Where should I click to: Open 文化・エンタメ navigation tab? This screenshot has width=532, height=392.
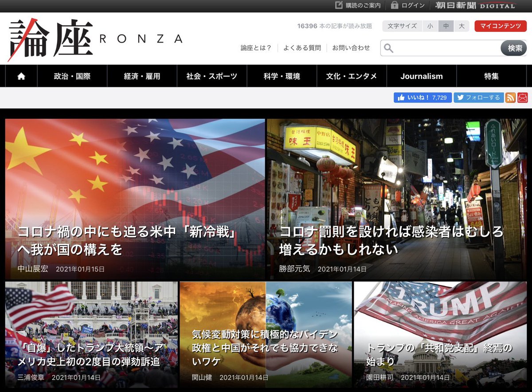pos(352,76)
